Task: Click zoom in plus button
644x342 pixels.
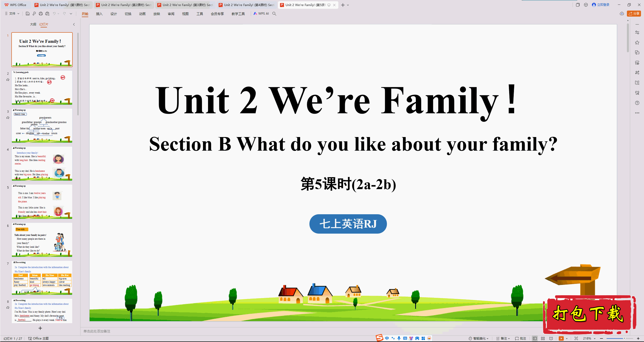Action: pyautogui.click(x=638, y=338)
